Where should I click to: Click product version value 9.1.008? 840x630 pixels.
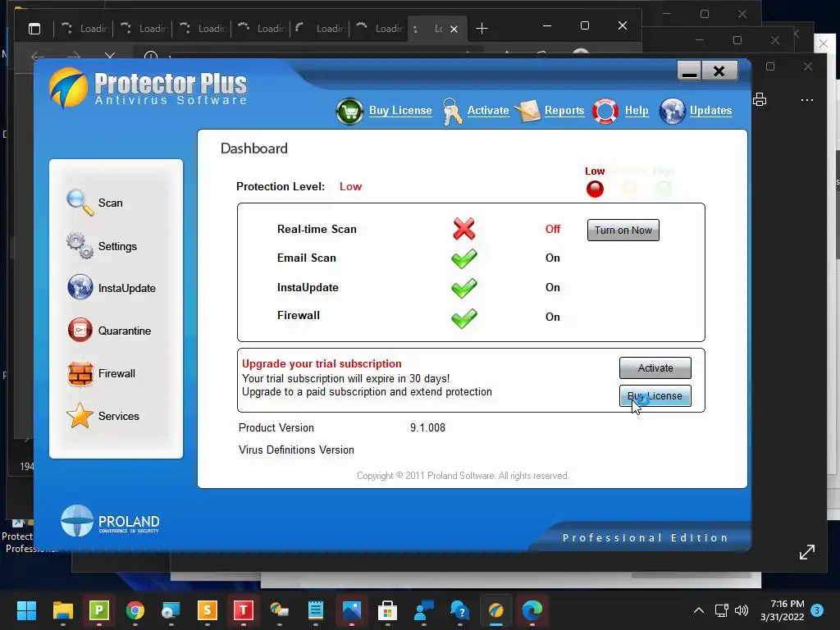[x=427, y=427]
